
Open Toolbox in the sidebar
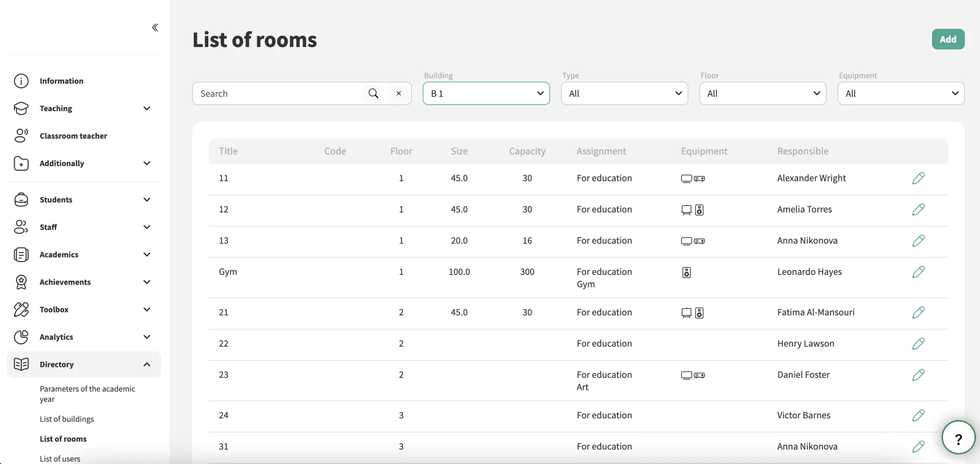(x=84, y=309)
